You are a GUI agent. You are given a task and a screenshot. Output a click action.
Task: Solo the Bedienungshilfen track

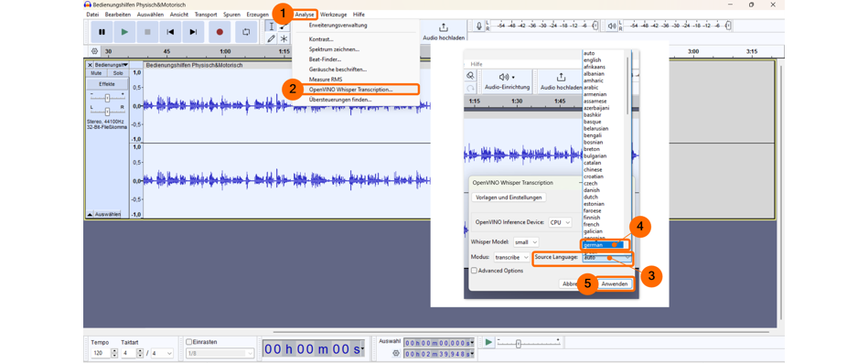[117, 73]
